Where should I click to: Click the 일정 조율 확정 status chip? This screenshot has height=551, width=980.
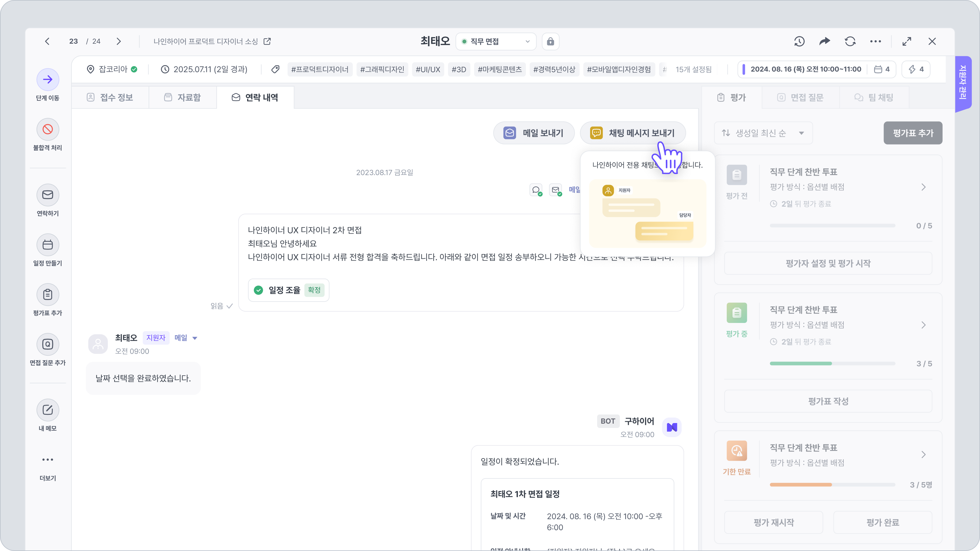(288, 290)
